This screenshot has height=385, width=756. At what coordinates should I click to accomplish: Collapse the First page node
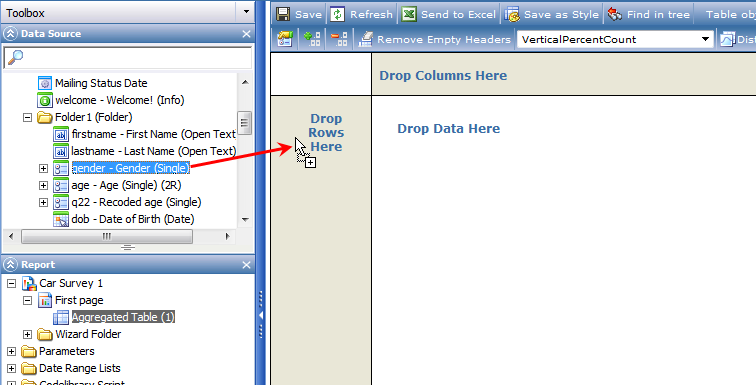tap(27, 300)
